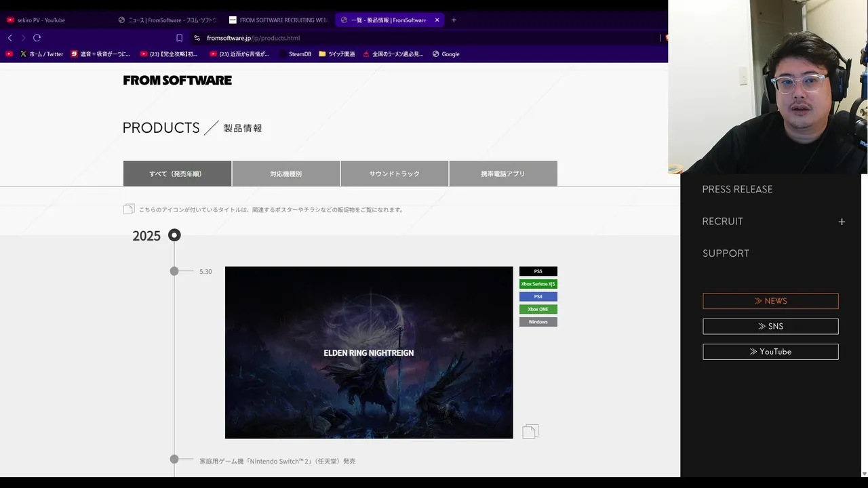Select the 携帯電話アプリ tab
The image size is (868, 488).
(x=503, y=174)
